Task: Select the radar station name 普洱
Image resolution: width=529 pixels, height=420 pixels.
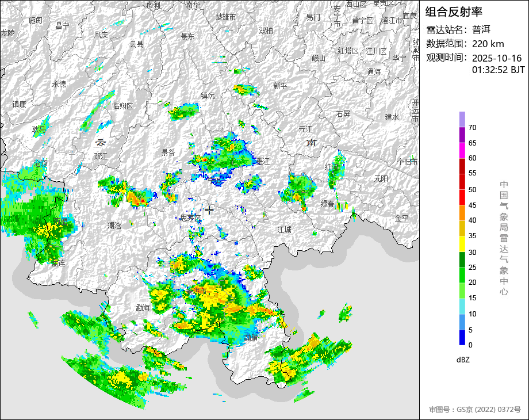Action: pos(481,30)
